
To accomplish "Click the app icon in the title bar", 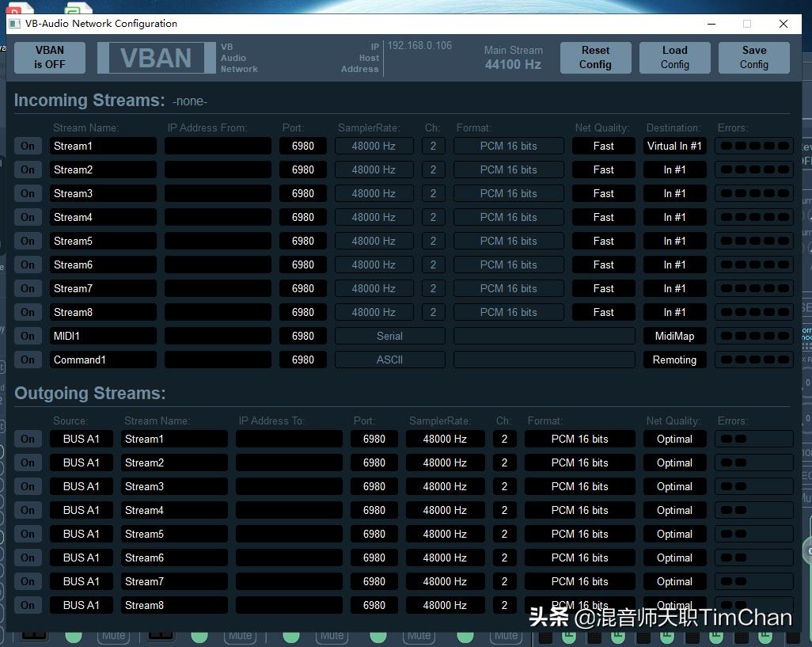I will tap(15, 24).
